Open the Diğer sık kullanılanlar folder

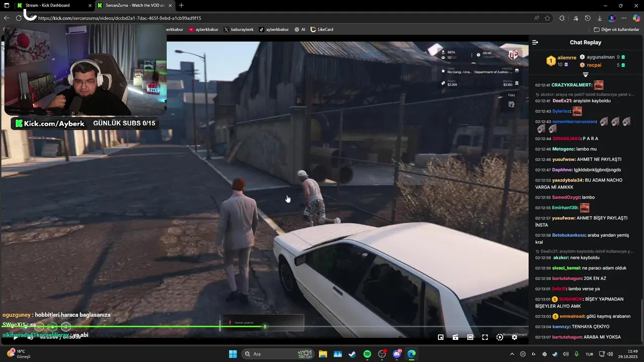click(x=616, y=30)
